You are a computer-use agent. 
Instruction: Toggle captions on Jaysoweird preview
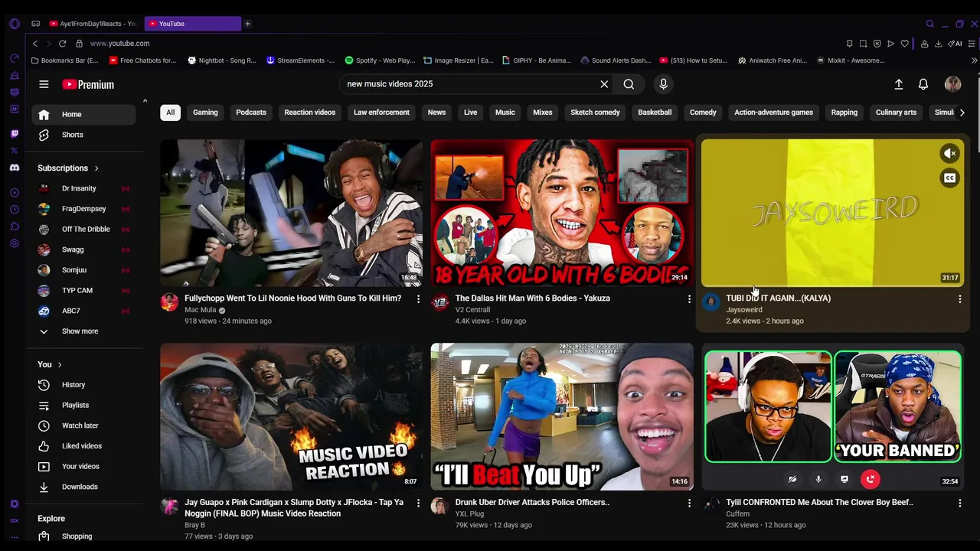pos(949,178)
